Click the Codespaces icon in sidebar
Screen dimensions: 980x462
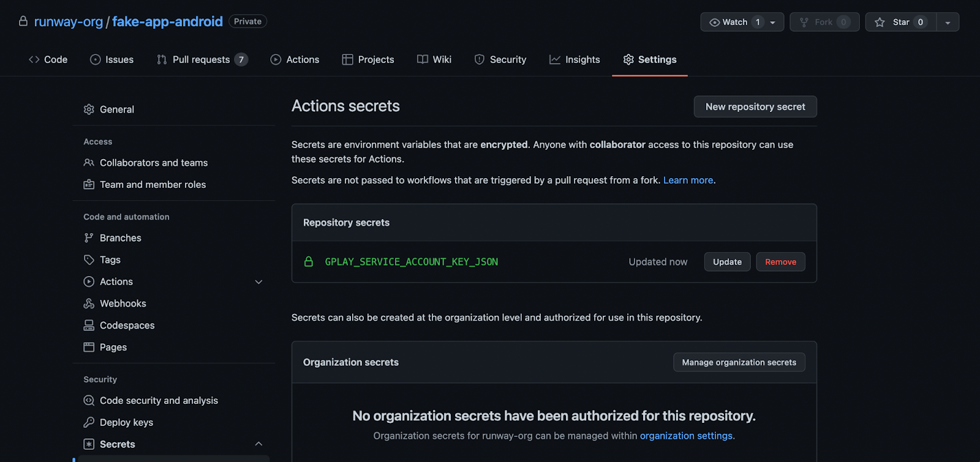[x=89, y=326]
